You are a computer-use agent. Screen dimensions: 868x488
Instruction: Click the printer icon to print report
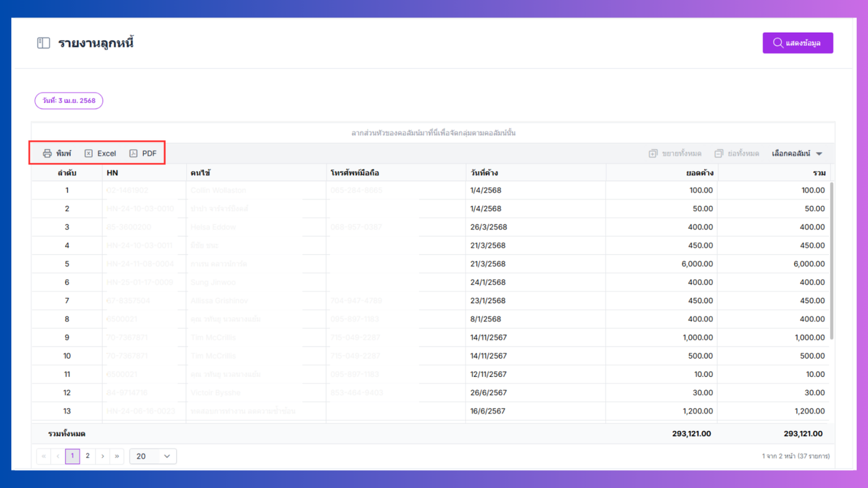(x=47, y=153)
